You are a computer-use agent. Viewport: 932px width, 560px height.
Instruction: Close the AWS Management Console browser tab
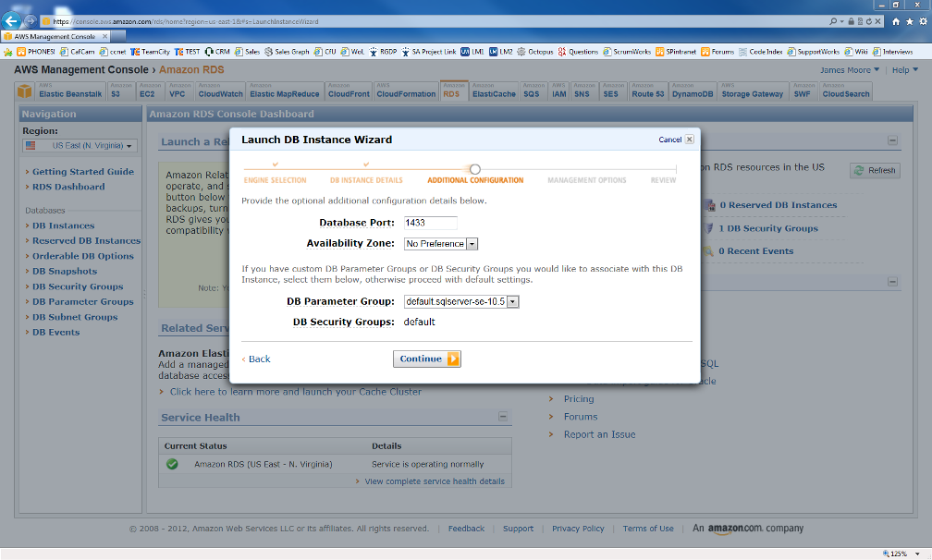(x=104, y=36)
